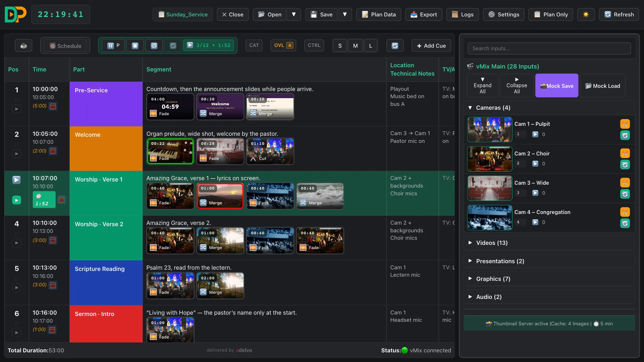Click the coffee cup break button

pyautogui.click(x=24, y=46)
